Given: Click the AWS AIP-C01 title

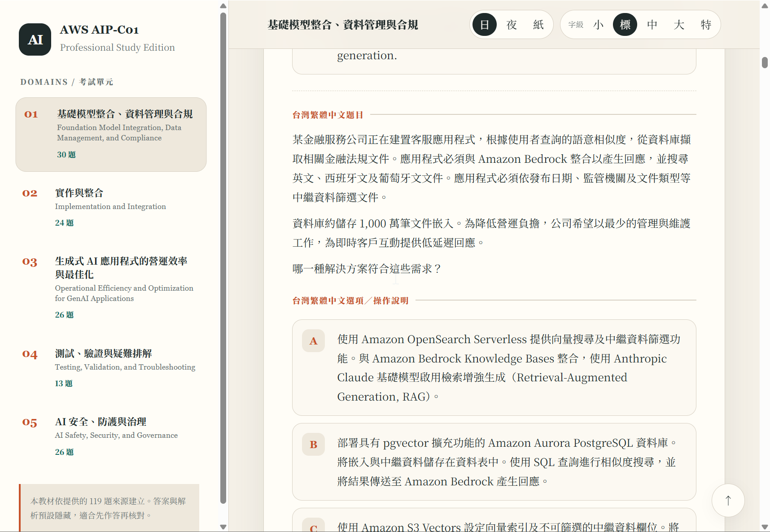Looking at the screenshot, I should coord(99,30).
